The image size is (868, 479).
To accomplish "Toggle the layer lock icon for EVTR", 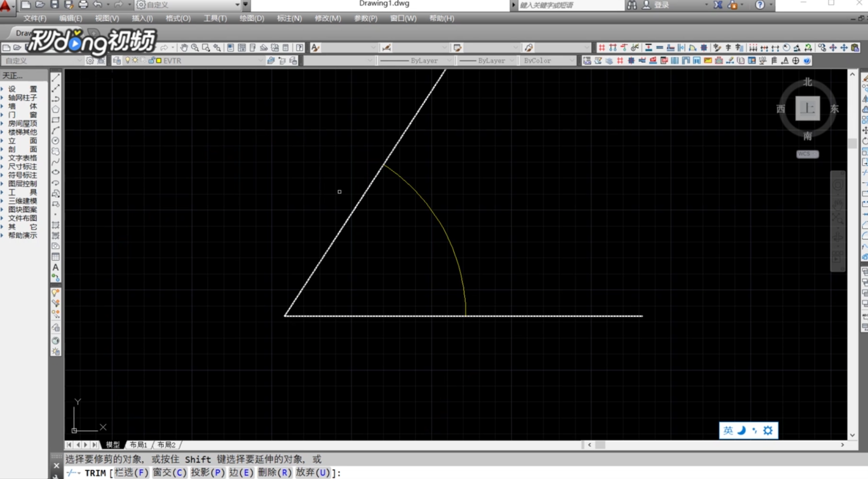I will [151, 61].
